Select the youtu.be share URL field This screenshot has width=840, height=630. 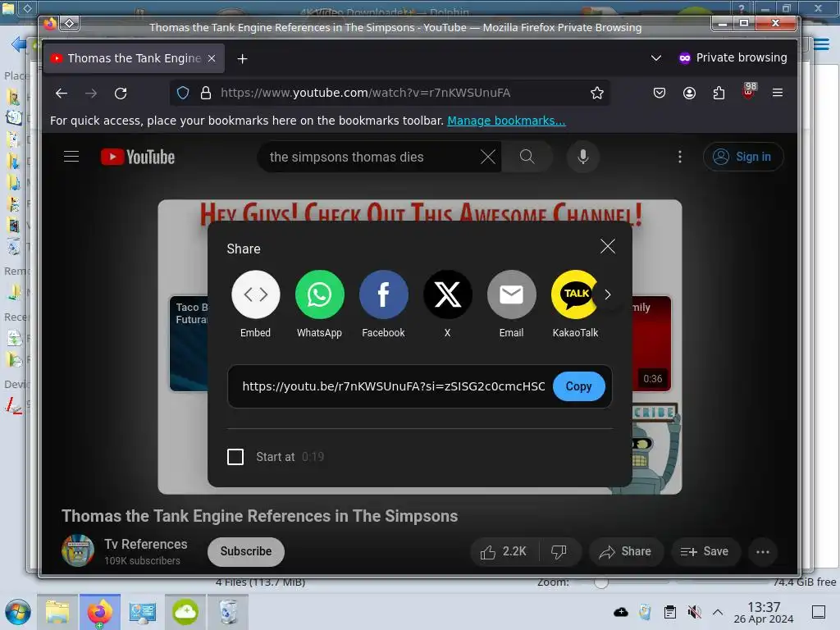[393, 386]
